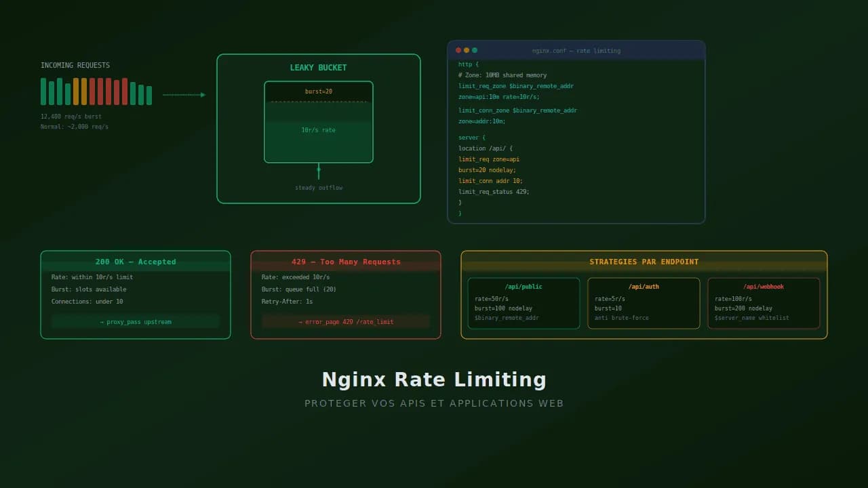Expand the STRATEGIES PAR ENDPOINT panel
The image size is (868, 488).
(644, 262)
